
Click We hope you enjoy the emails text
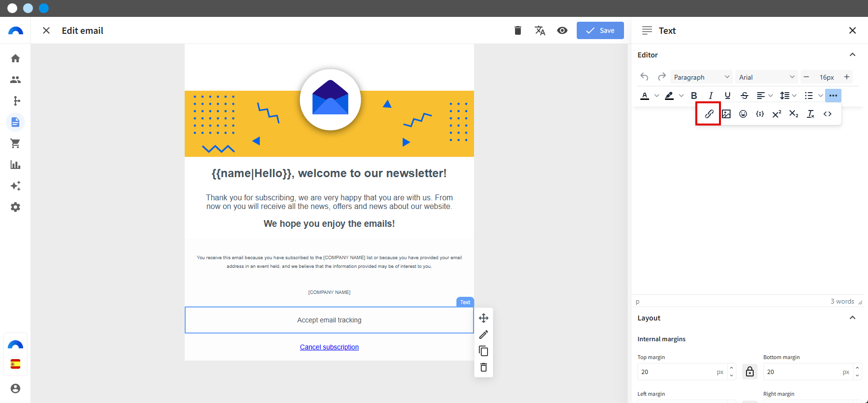(x=329, y=223)
